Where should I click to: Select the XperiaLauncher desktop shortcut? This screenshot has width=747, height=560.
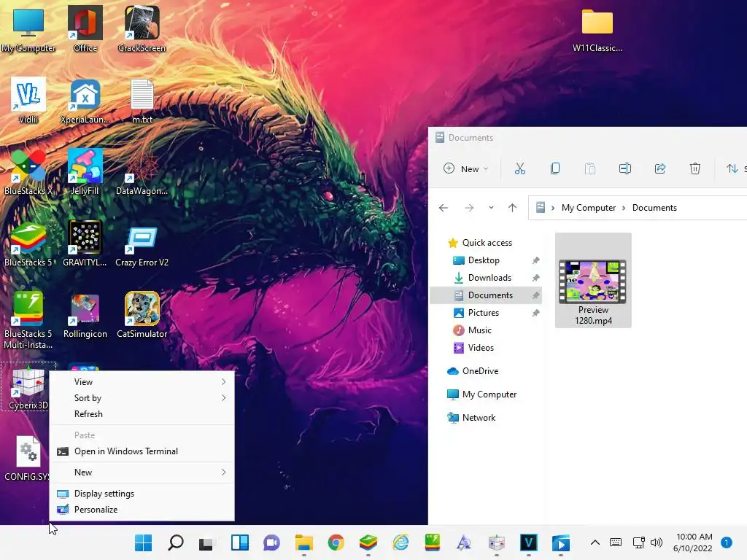tap(85, 101)
